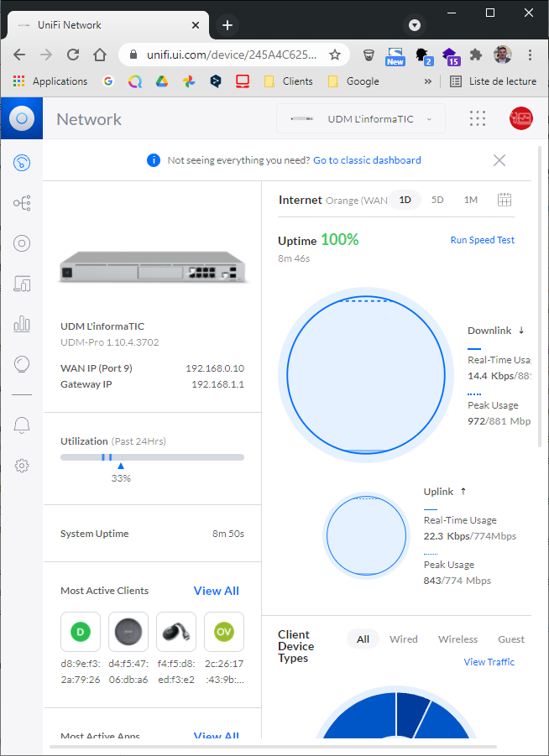Click Go to classic dashboard link
The height and width of the screenshot is (756, 549).
[x=367, y=160]
